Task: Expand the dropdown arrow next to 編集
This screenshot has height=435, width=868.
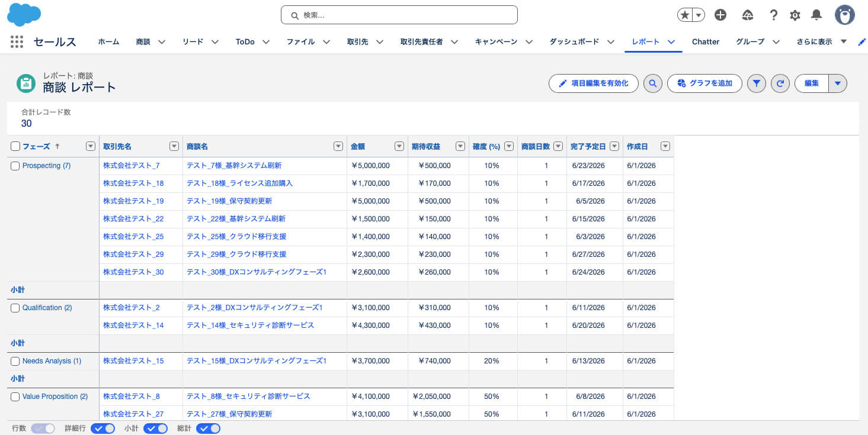Action: click(x=838, y=83)
